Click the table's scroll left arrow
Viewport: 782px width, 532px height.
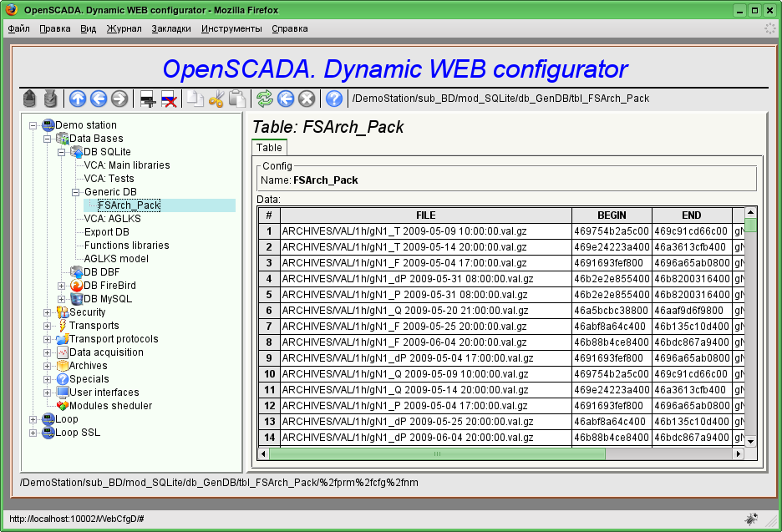[x=263, y=453]
